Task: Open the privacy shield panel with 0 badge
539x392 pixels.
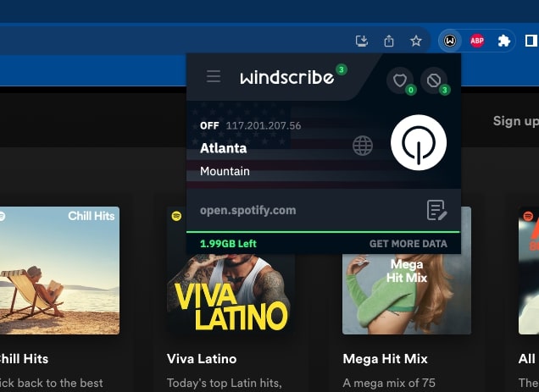Action: (400, 80)
